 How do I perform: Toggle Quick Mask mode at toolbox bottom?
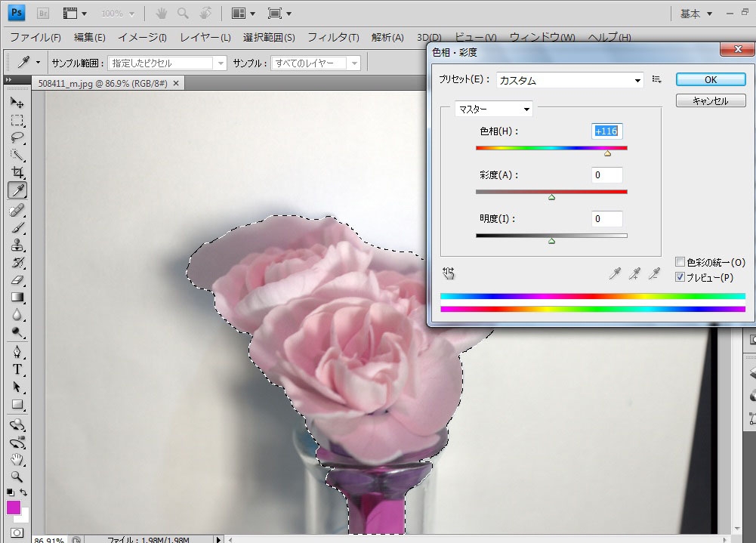(17, 533)
